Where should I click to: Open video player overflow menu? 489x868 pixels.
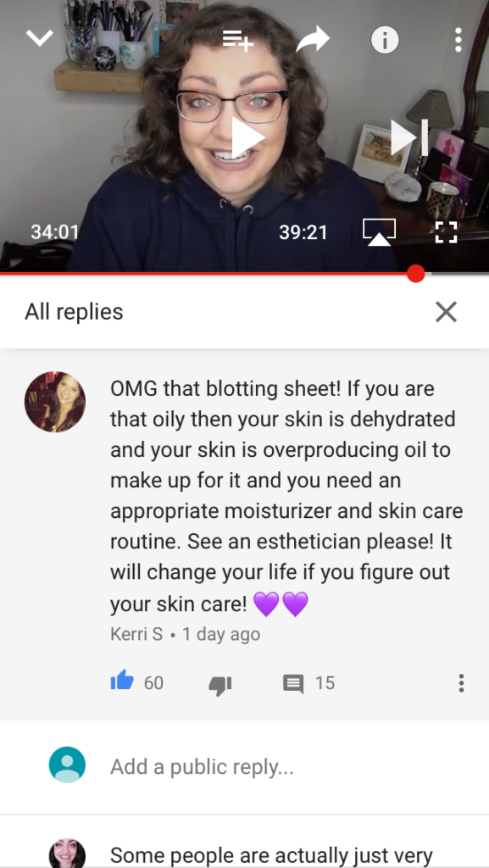[x=458, y=40]
